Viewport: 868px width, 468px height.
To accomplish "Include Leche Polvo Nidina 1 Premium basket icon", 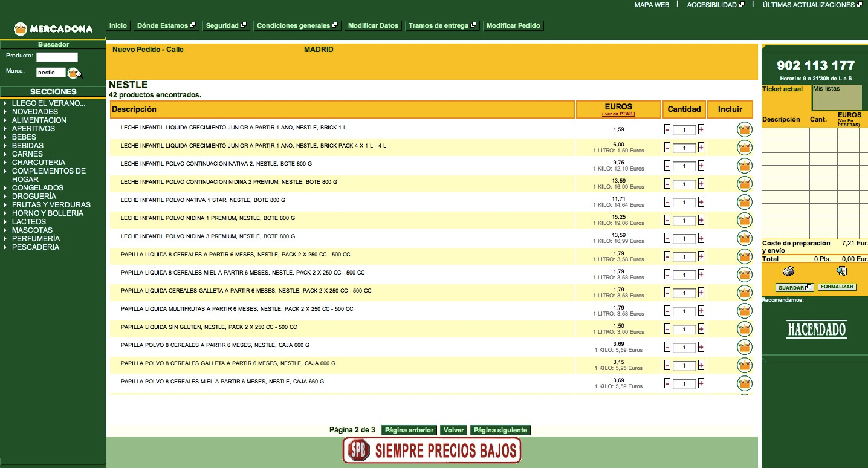I will click(x=745, y=220).
